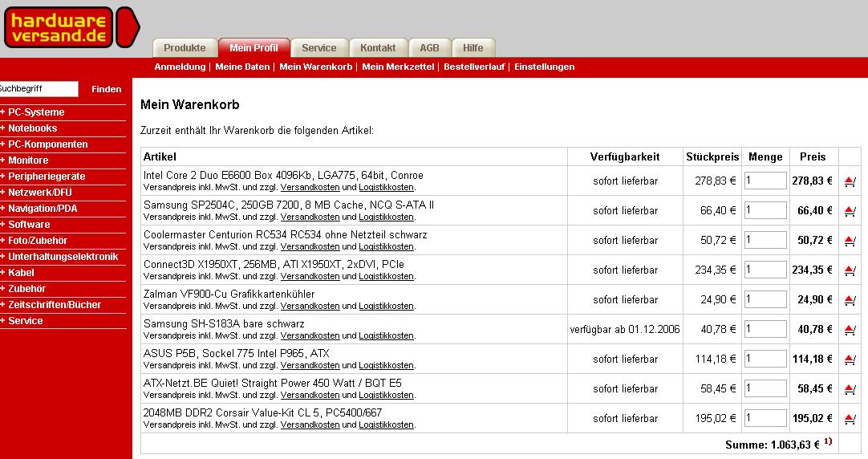Open the AGB tab

429,48
